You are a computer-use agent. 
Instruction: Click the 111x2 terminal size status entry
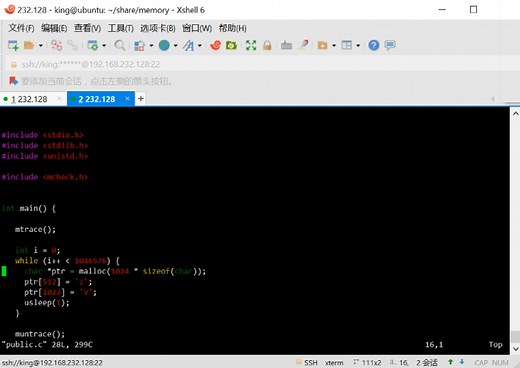[367, 362]
